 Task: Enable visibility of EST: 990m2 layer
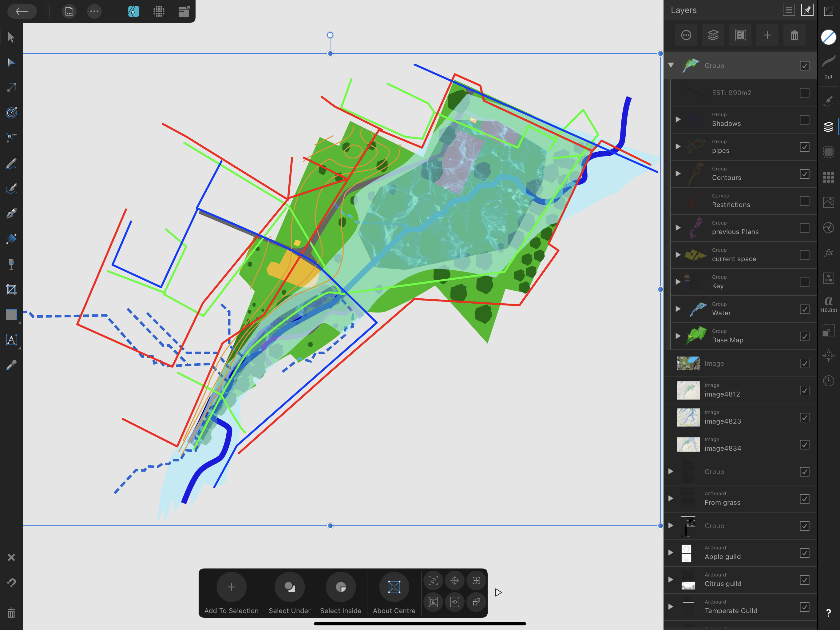[x=804, y=93]
